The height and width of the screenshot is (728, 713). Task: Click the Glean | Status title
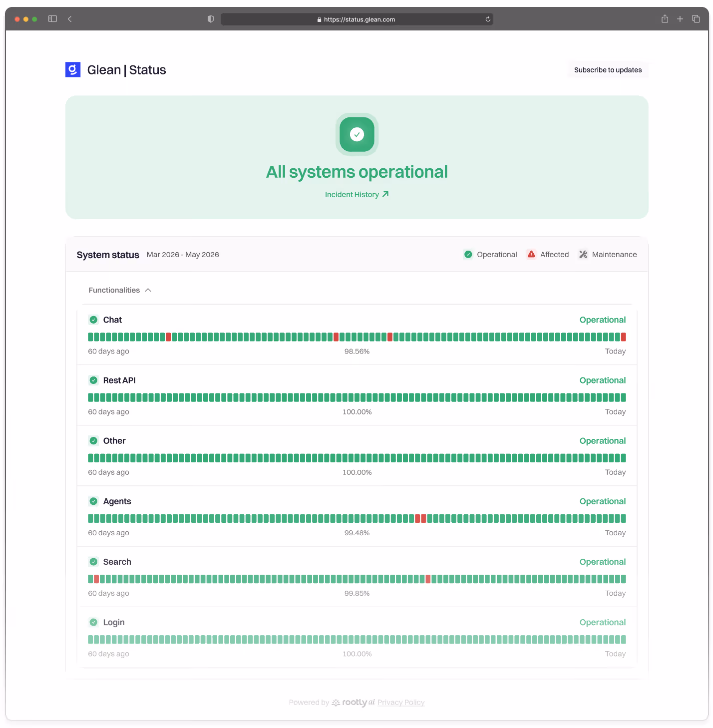pyautogui.click(x=126, y=70)
